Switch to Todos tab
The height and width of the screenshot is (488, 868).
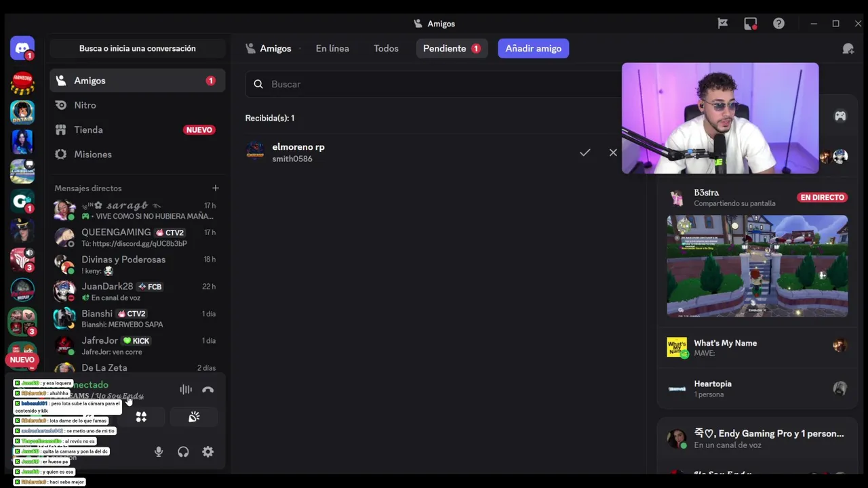[386, 49]
